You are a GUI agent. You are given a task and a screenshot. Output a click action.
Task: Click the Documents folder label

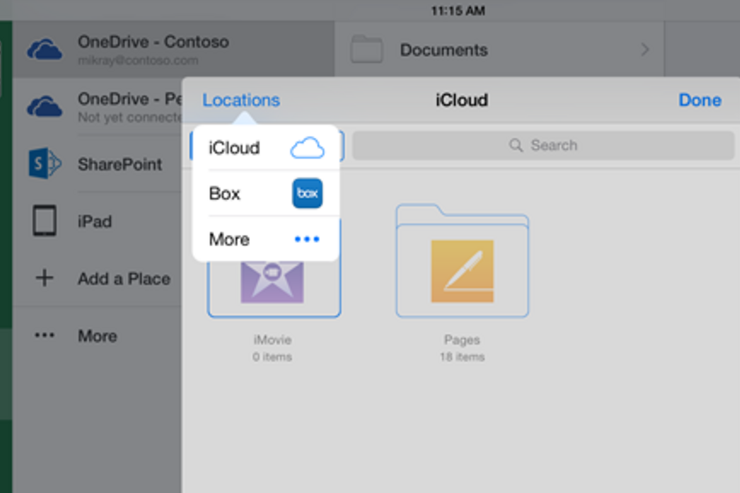(444, 50)
